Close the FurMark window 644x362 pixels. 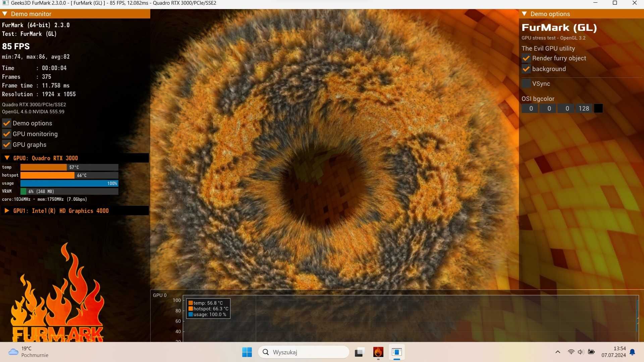635,3
